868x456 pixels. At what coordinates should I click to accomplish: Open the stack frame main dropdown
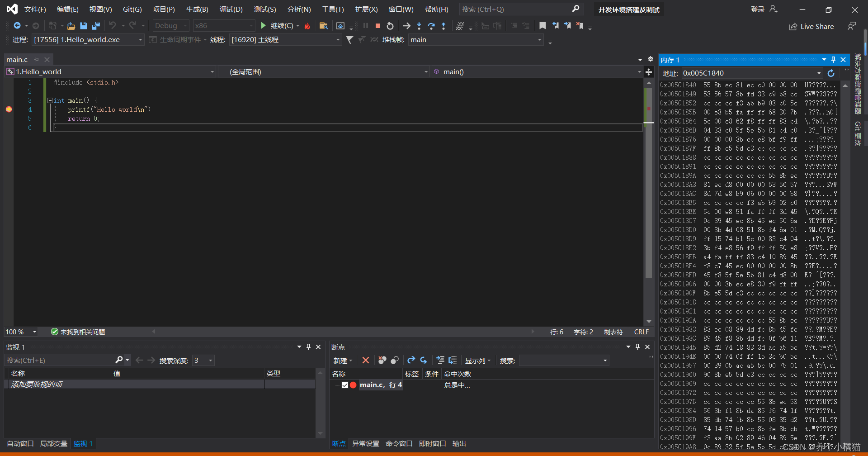click(x=539, y=40)
